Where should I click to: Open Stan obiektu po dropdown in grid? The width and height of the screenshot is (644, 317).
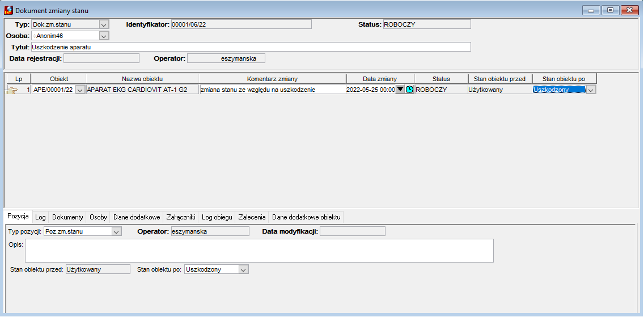[591, 90]
